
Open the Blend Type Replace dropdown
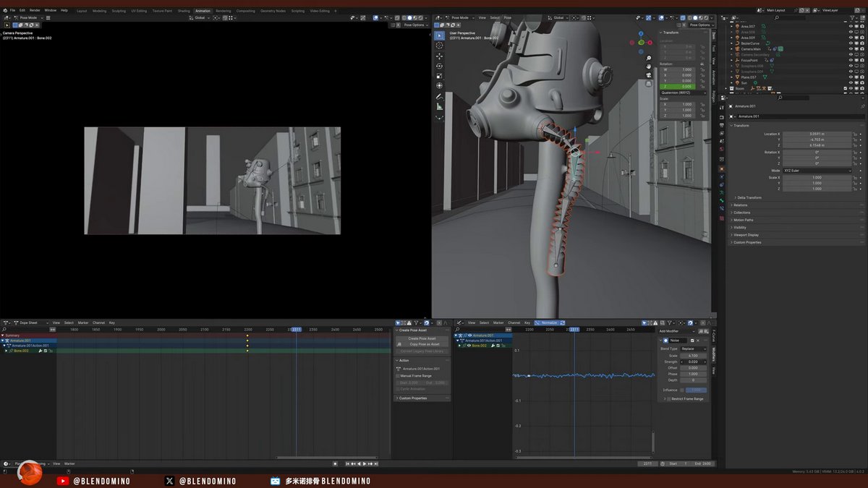tap(694, 349)
